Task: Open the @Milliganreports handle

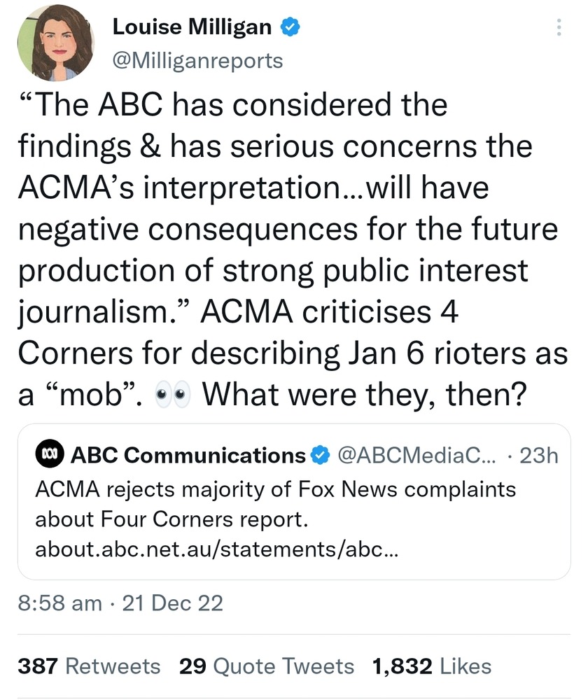Action: tap(197, 61)
